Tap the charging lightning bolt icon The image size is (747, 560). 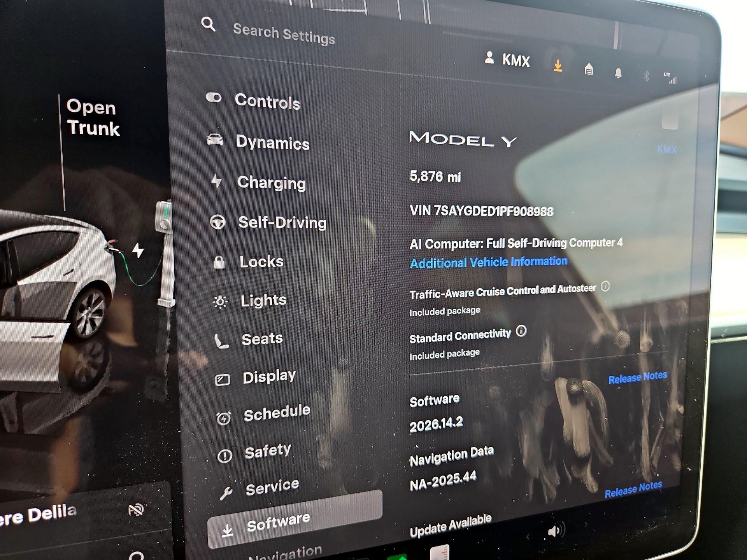[x=138, y=250]
